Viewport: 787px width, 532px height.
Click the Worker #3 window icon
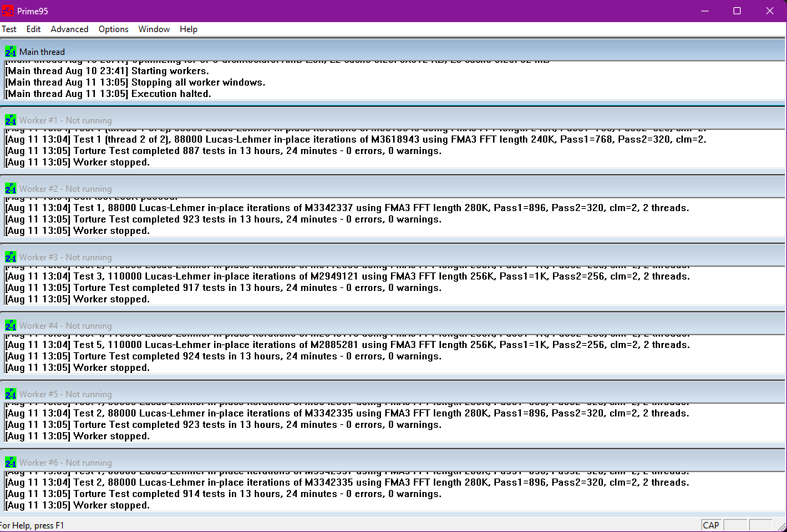click(x=11, y=257)
